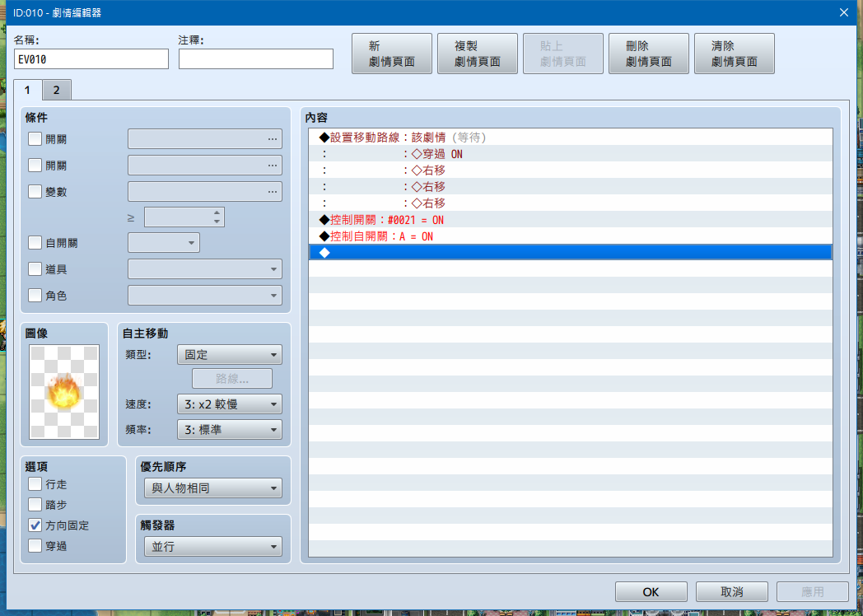
Task: Click the 變數 selection field with ellipsis
Action: (205, 192)
